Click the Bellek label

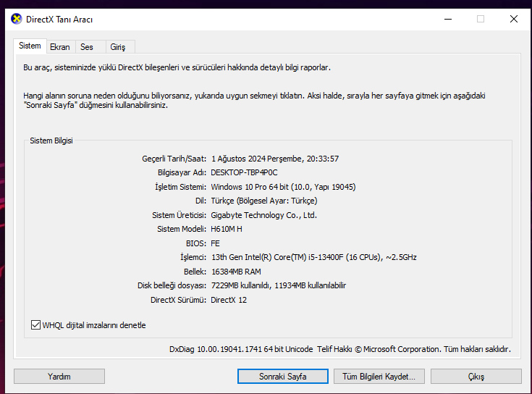pyautogui.click(x=195, y=272)
